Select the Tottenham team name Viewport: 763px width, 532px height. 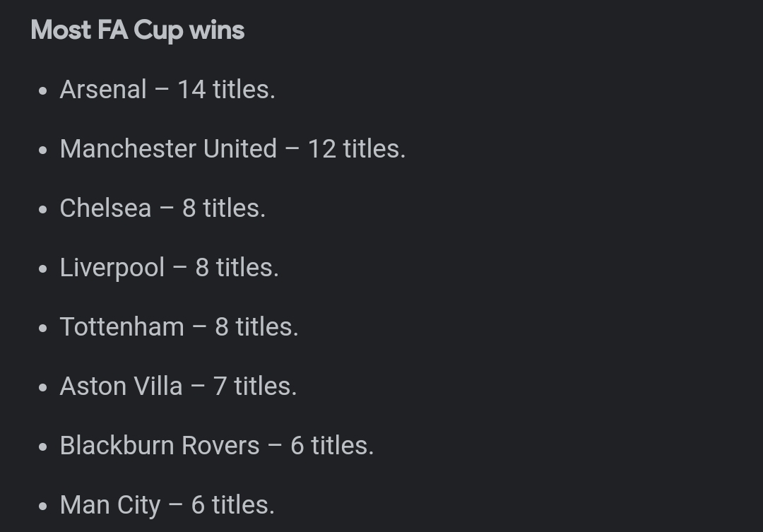point(122,327)
